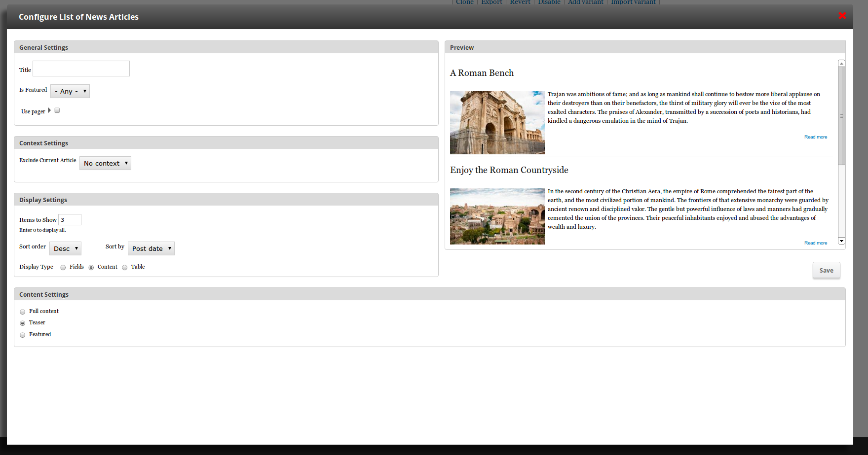
Task: Click the Roman Countryside thumbnail image
Action: point(497,216)
